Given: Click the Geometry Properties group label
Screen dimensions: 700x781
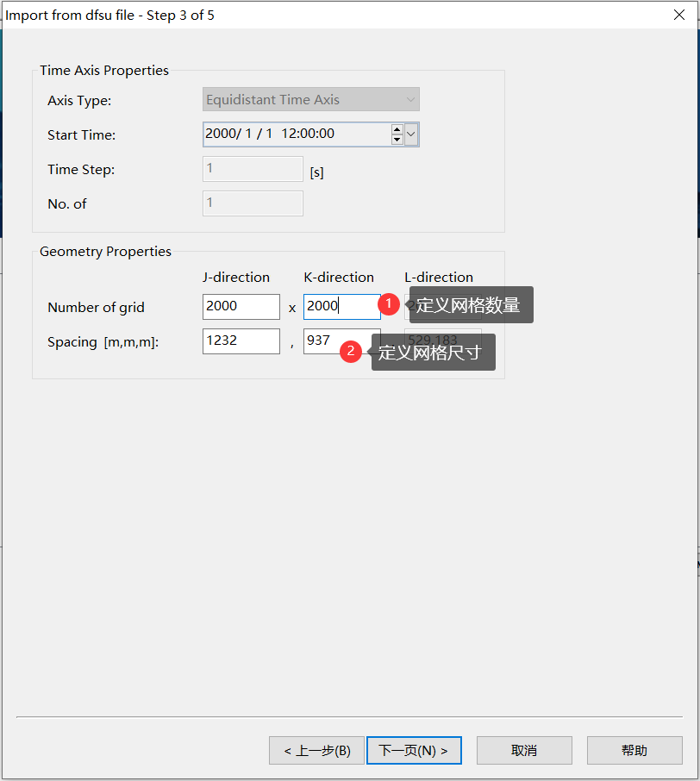Looking at the screenshot, I should (x=105, y=252).
